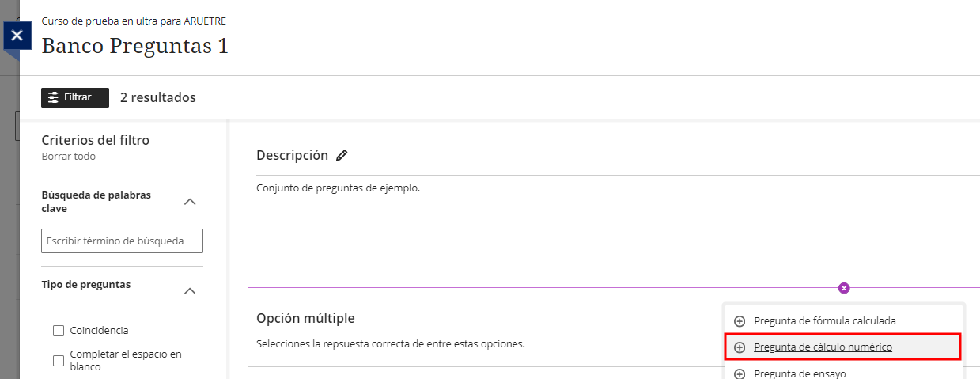The height and width of the screenshot is (379, 980).
Task: Collapse the Tipo de preguntas section
Action: 190,290
